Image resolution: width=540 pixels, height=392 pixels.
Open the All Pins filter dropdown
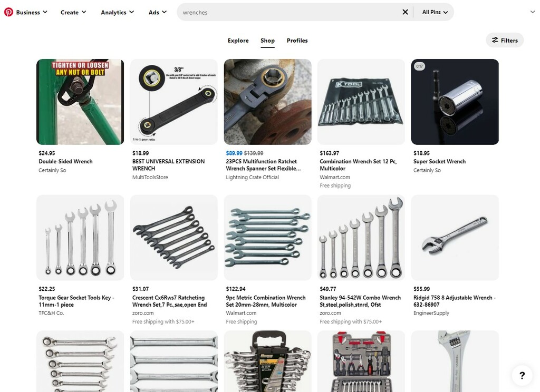click(x=435, y=12)
